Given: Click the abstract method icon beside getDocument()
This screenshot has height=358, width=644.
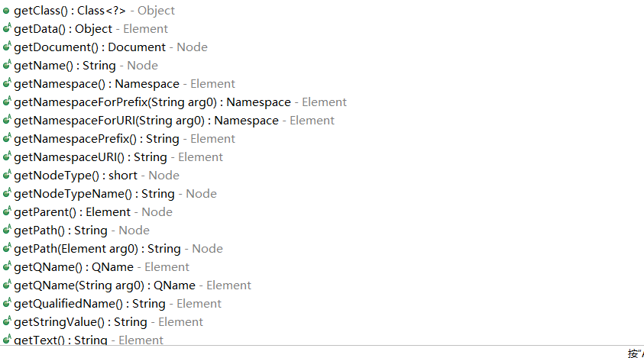Looking at the screenshot, I should pos(7,47).
